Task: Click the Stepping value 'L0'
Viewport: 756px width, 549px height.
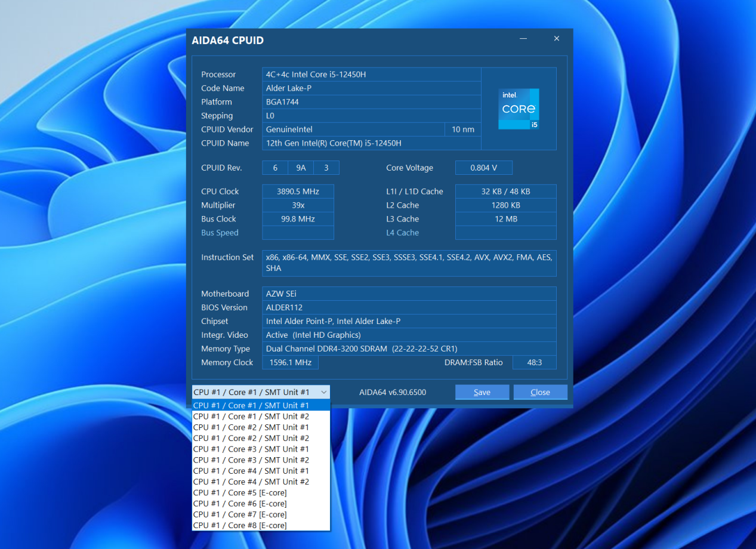Action: click(x=372, y=116)
